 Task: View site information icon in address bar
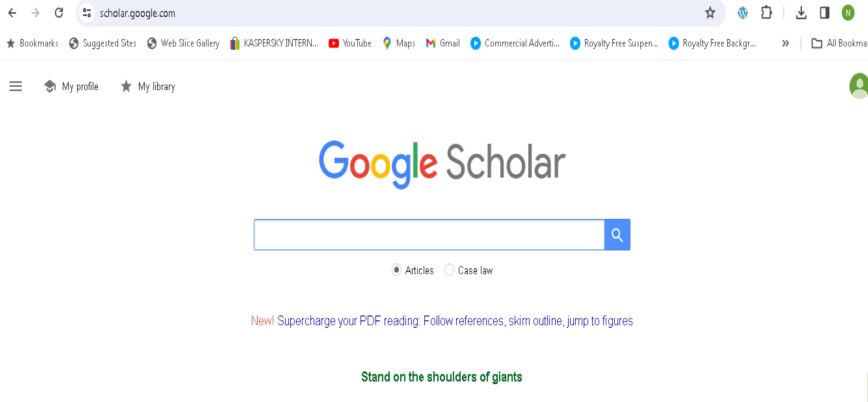[87, 13]
